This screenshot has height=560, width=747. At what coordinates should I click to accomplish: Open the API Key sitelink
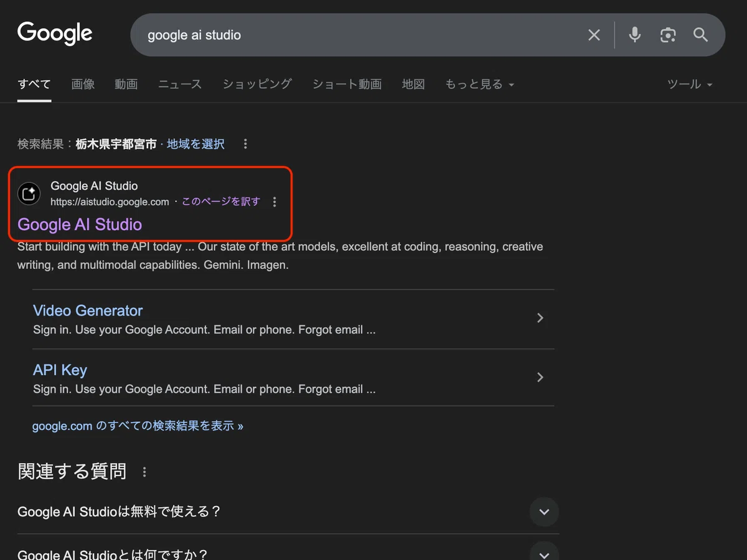coord(60,370)
